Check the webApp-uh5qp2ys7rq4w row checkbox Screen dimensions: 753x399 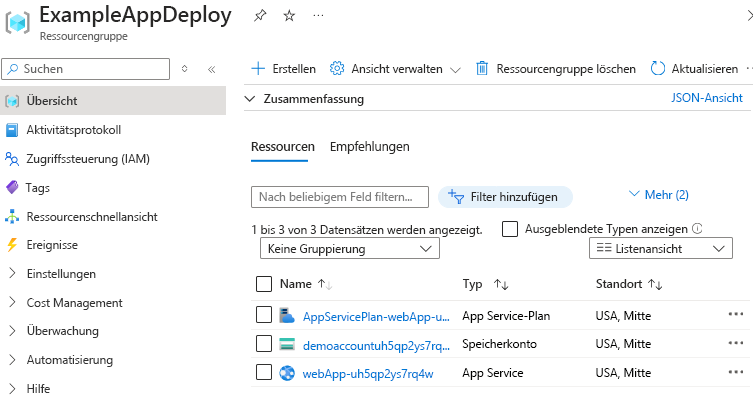click(264, 372)
